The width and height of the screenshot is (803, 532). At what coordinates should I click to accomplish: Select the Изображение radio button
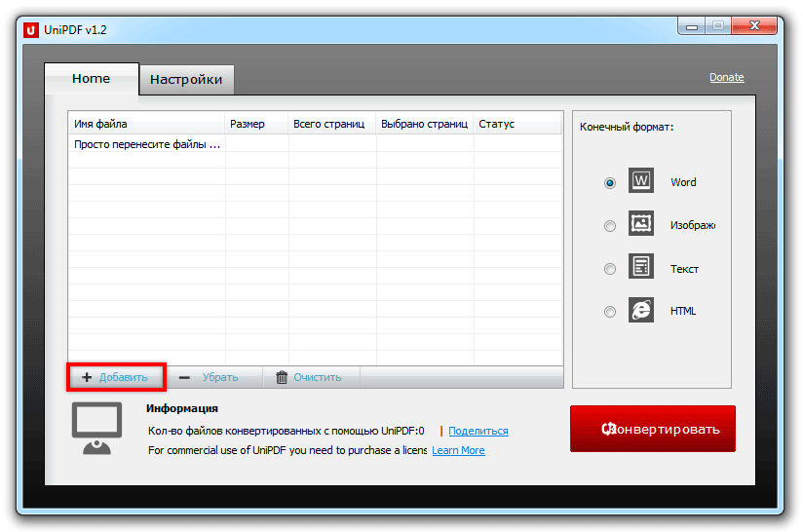tap(609, 226)
